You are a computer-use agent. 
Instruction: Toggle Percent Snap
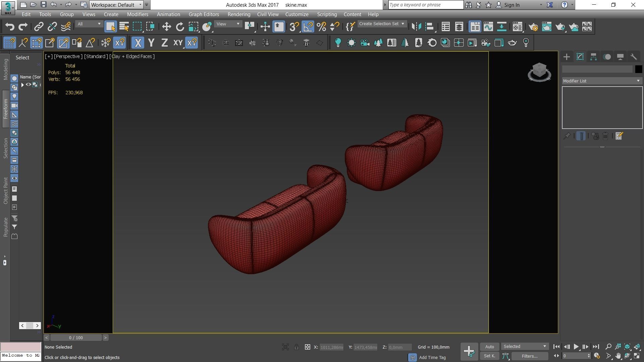321,27
